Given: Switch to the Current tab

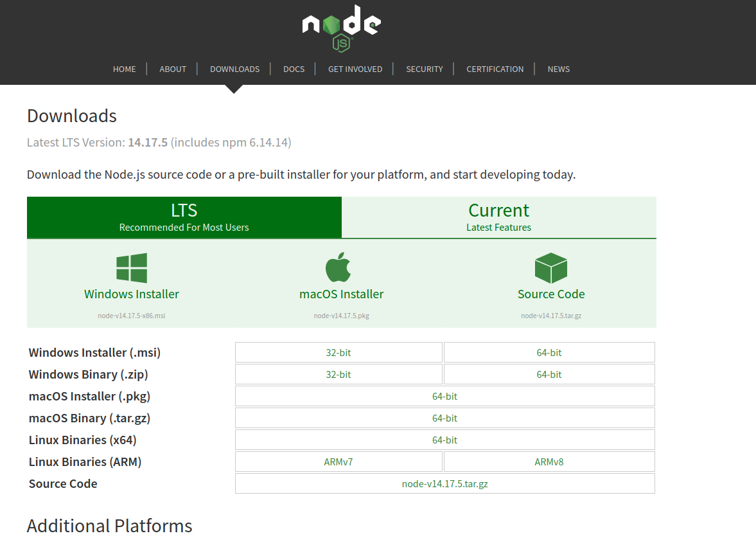Looking at the screenshot, I should [x=498, y=217].
